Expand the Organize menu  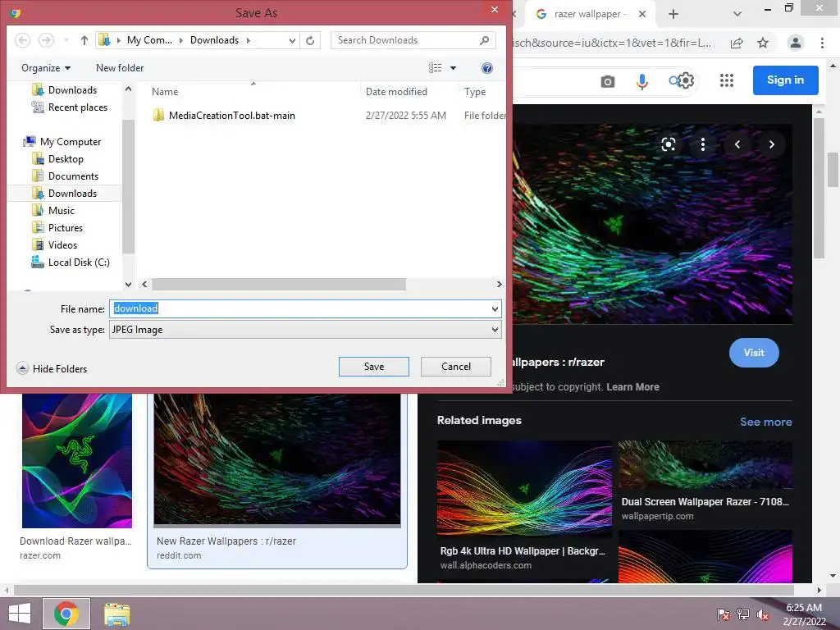46,68
